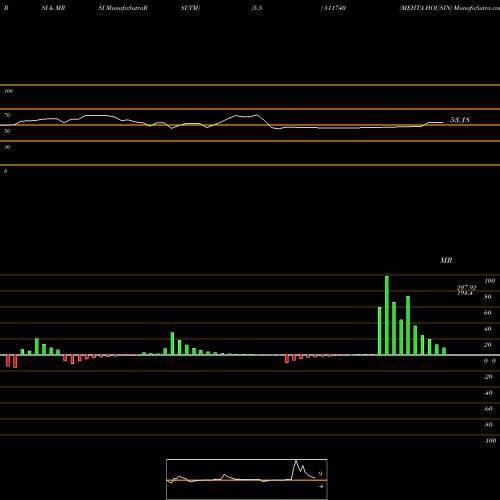Viewport: 500px width, 500px height.
Task: Click the MR axis label 100 on the right
Action: pos(490,281)
